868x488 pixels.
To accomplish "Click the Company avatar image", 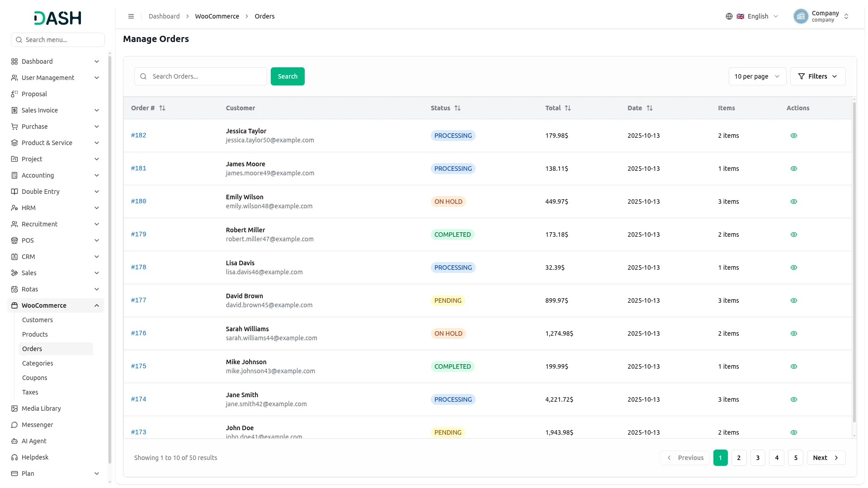I will (801, 16).
